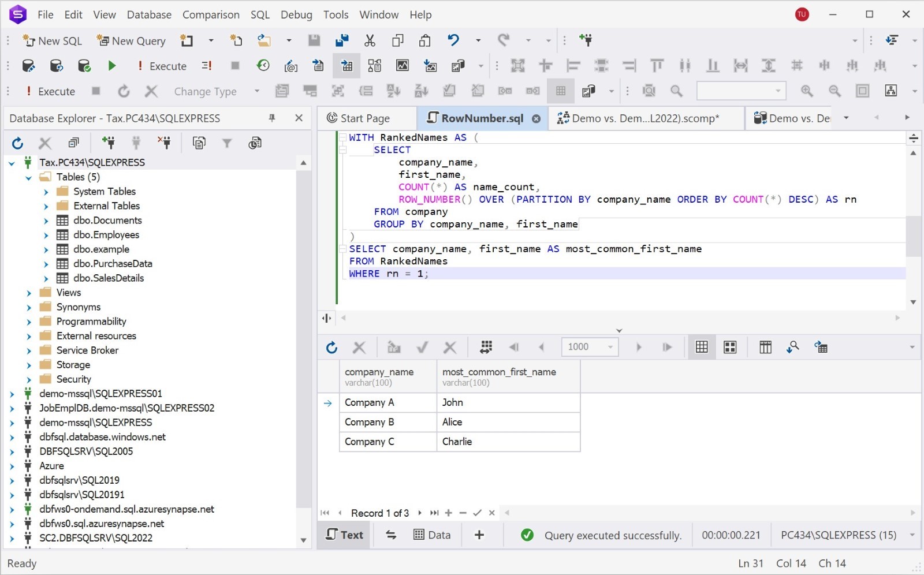
Task: Click the column chooser icon in results
Action: [765, 347]
